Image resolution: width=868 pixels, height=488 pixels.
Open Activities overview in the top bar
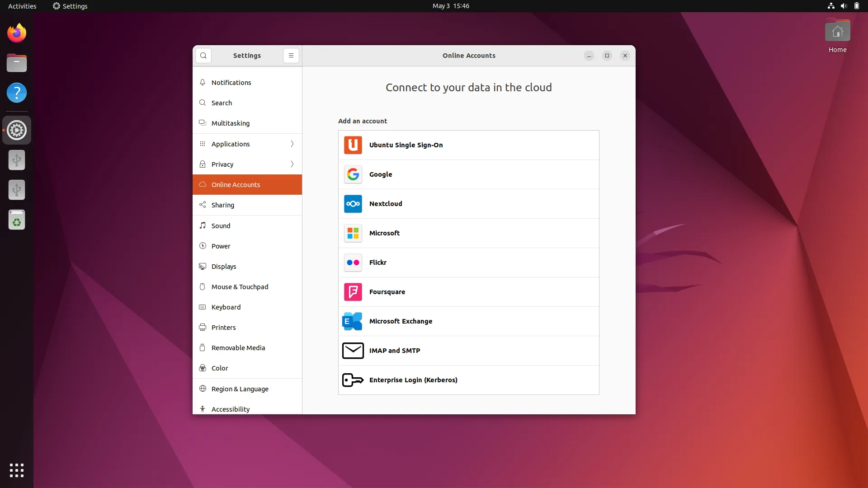(22, 6)
